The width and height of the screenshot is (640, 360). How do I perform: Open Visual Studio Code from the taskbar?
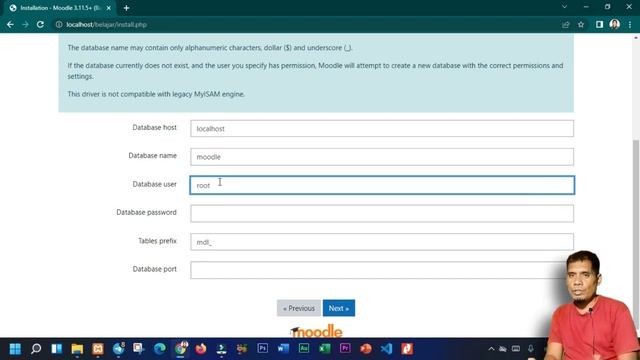coord(386,349)
